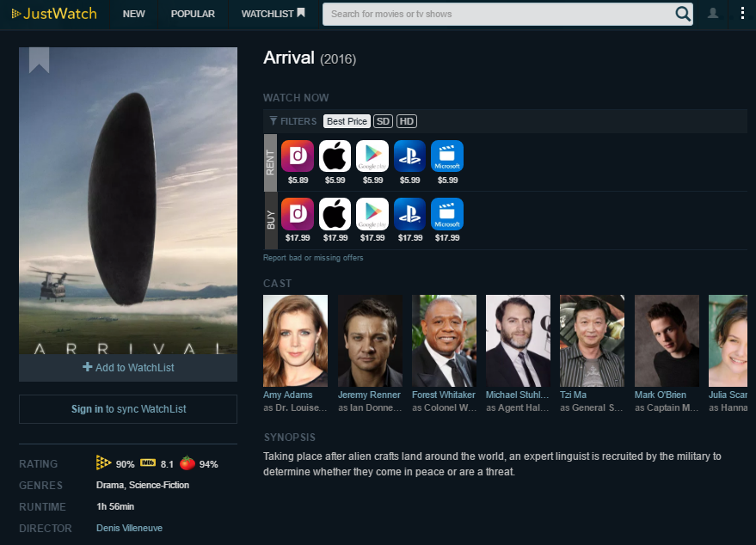
Task: Click the search magnifier icon
Action: click(683, 14)
